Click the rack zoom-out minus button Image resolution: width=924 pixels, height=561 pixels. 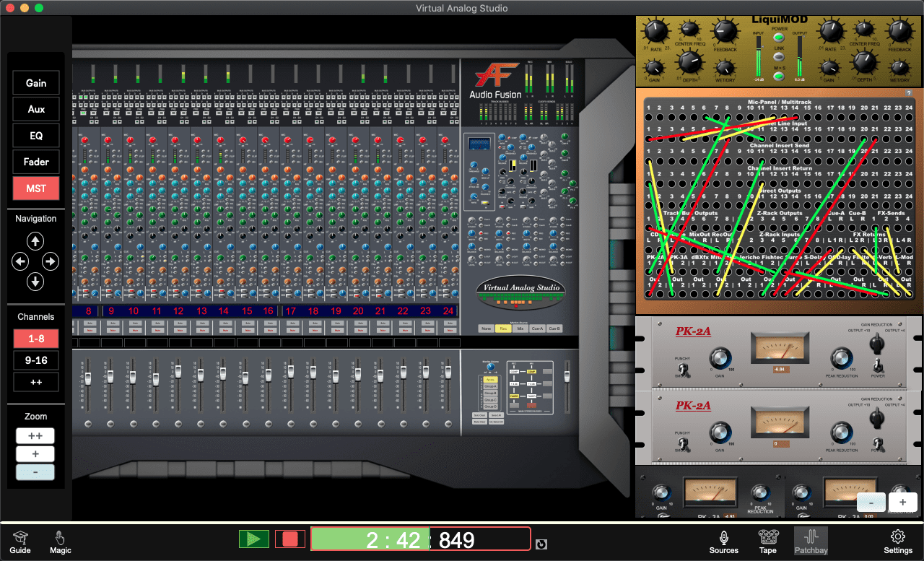tap(871, 503)
